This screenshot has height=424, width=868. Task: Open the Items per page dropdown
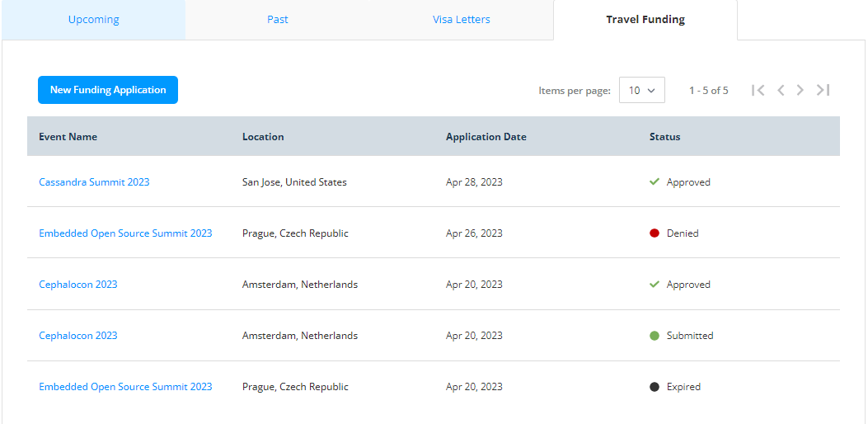pos(642,91)
